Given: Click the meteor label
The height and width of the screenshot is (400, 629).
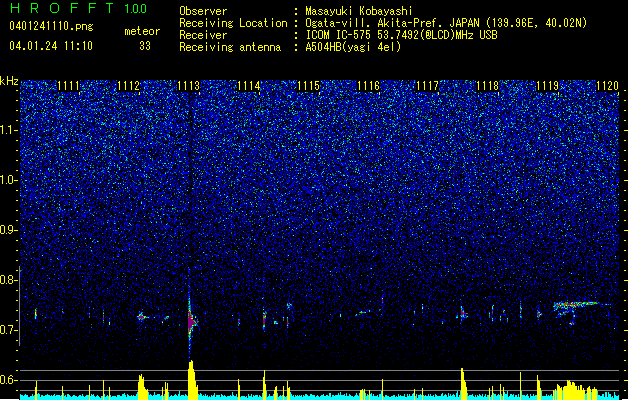Looking at the screenshot, I should coord(142,31).
